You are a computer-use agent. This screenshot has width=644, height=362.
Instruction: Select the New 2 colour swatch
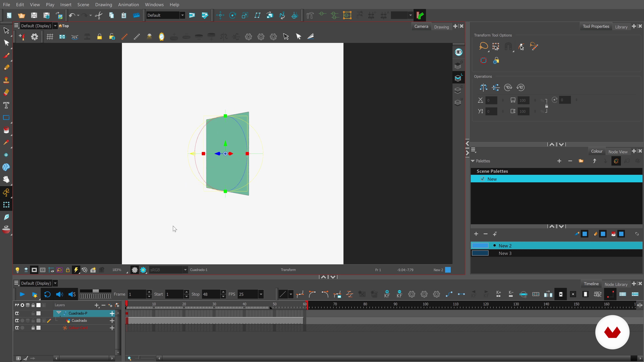[x=480, y=246]
